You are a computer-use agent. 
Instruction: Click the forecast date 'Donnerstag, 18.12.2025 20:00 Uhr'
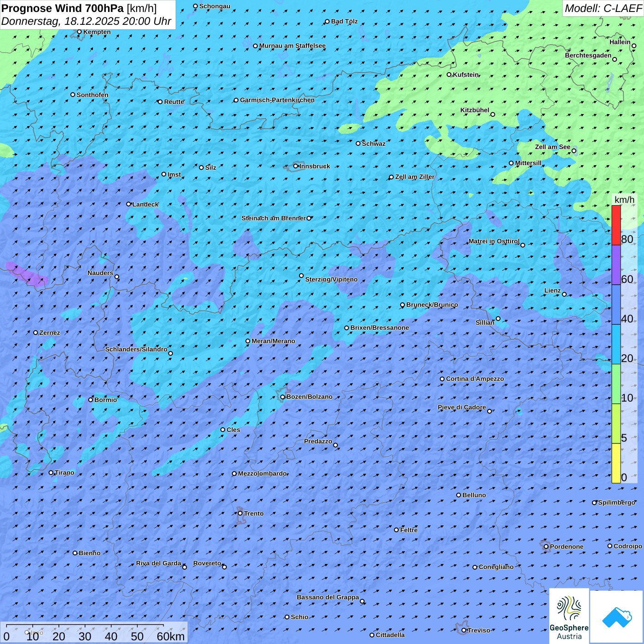86,21
